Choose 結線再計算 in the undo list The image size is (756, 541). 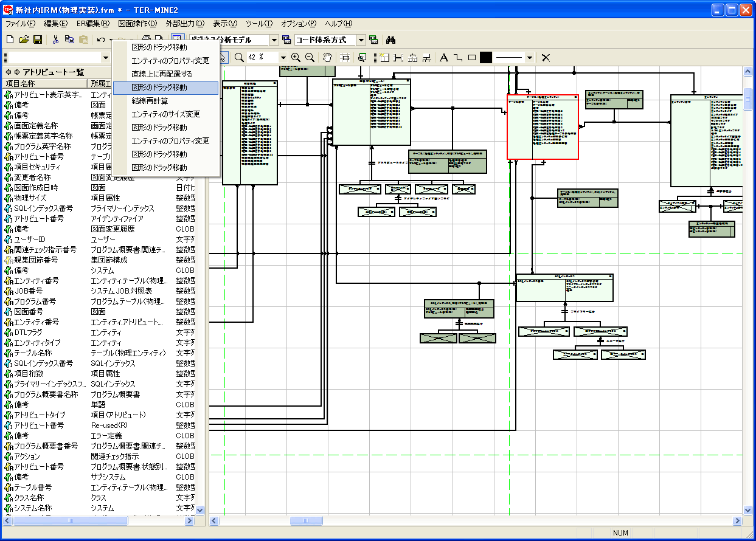[165, 101]
